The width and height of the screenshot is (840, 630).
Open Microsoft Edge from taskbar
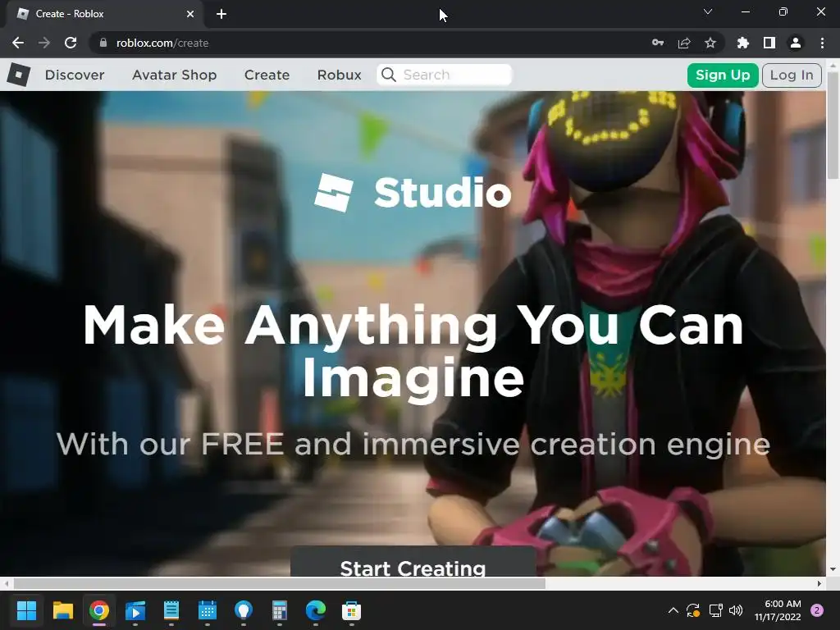coord(316,610)
